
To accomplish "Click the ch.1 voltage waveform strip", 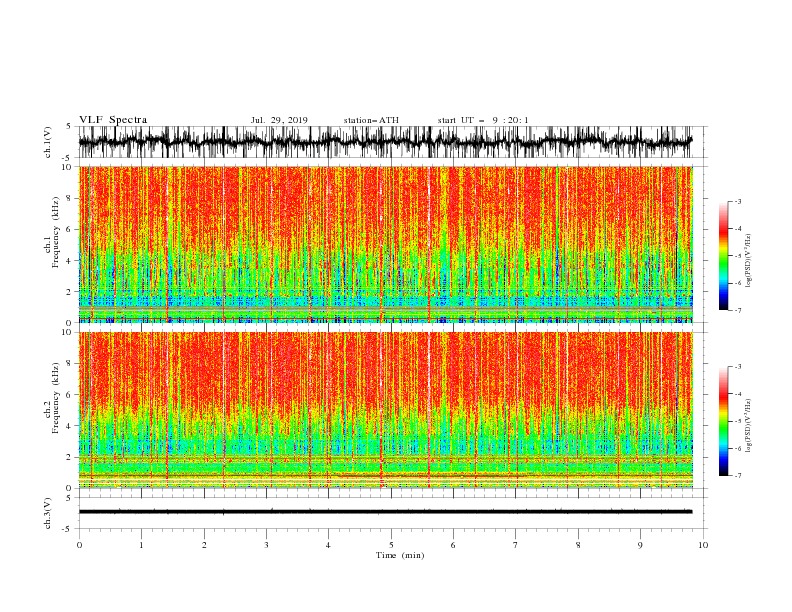I will point(385,142).
